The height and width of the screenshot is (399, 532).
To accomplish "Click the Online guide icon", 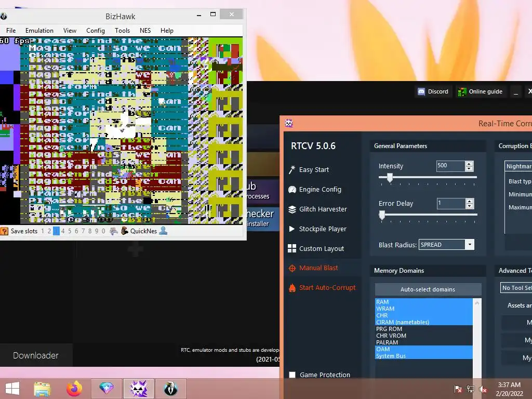I will click(462, 91).
